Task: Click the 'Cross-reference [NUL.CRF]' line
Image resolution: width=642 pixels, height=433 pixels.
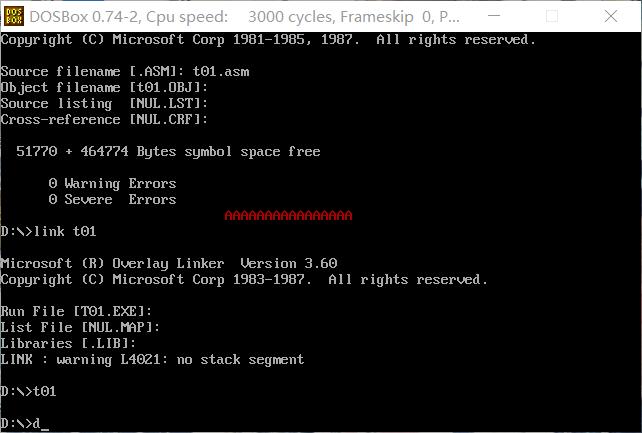Action: pos(104,120)
